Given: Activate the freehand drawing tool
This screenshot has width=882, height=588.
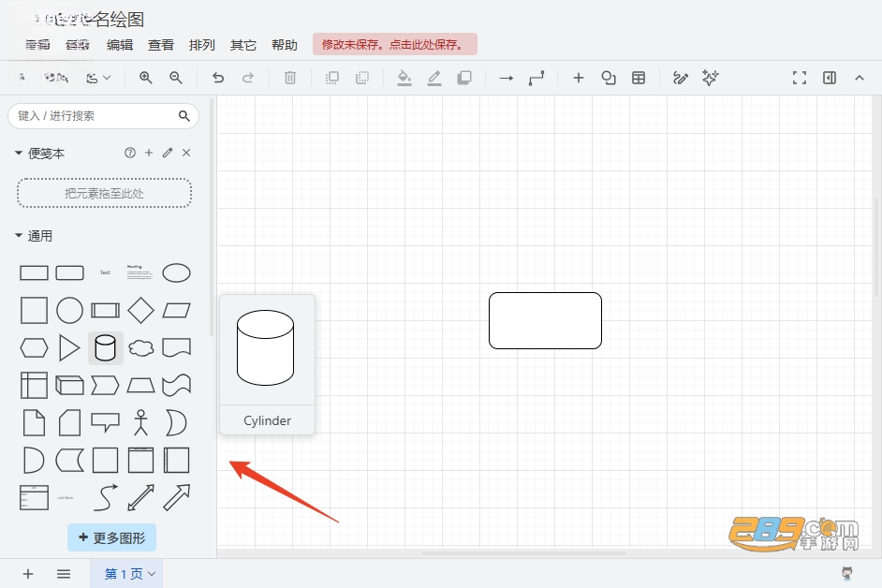Looking at the screenshot, I should 680,78.
